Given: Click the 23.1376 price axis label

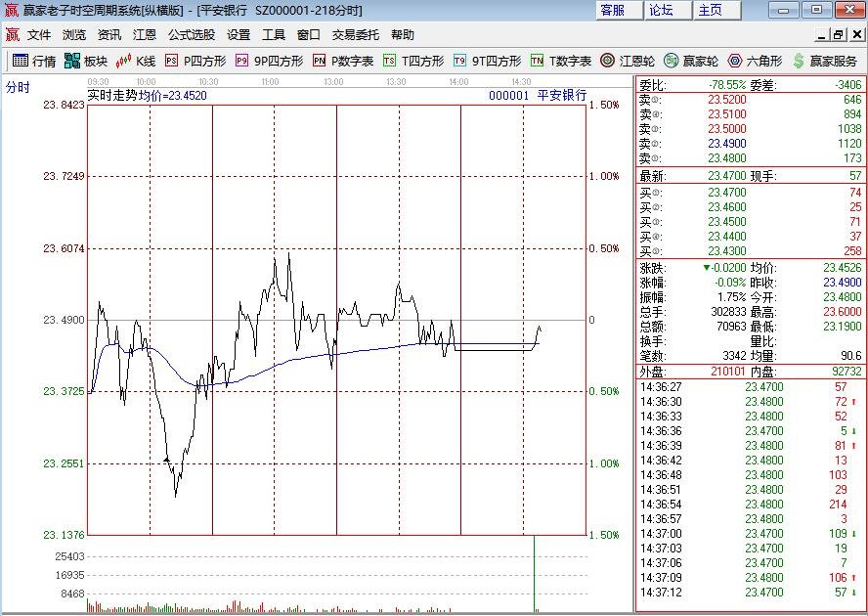Looking at the screenshot, I should click(x=64, y=535).
